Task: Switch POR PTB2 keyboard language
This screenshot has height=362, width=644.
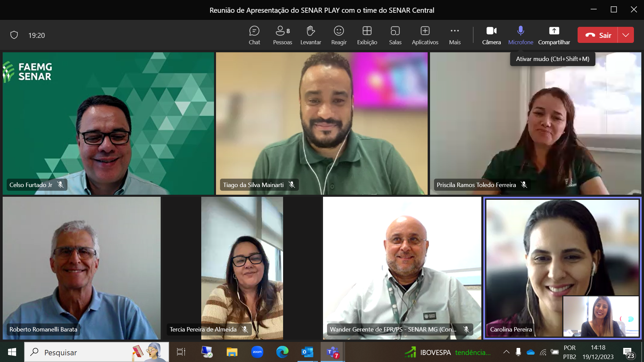Action: tap(570, 352)
